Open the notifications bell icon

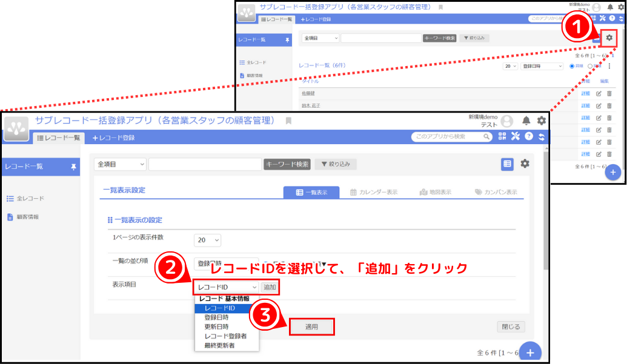(x=525, y=121)
